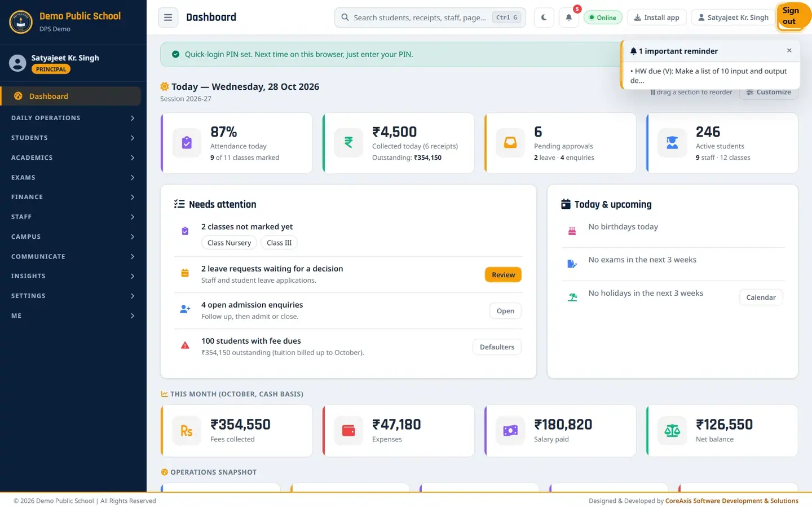Image resolution: width=812 pixels, height=508 pixels.
Task: Click the Sign out button
Action: [793, 16]
